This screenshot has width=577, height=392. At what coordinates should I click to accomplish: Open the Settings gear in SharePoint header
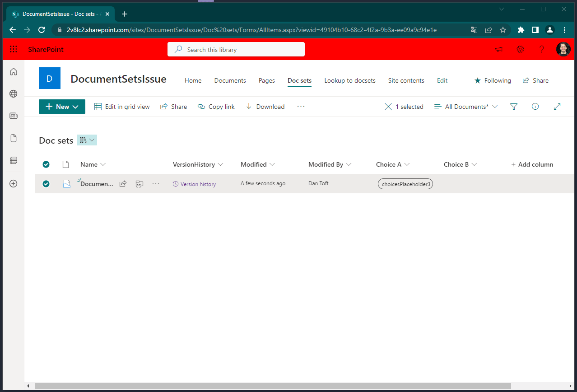pyautogui.click(x=520, y=50)
